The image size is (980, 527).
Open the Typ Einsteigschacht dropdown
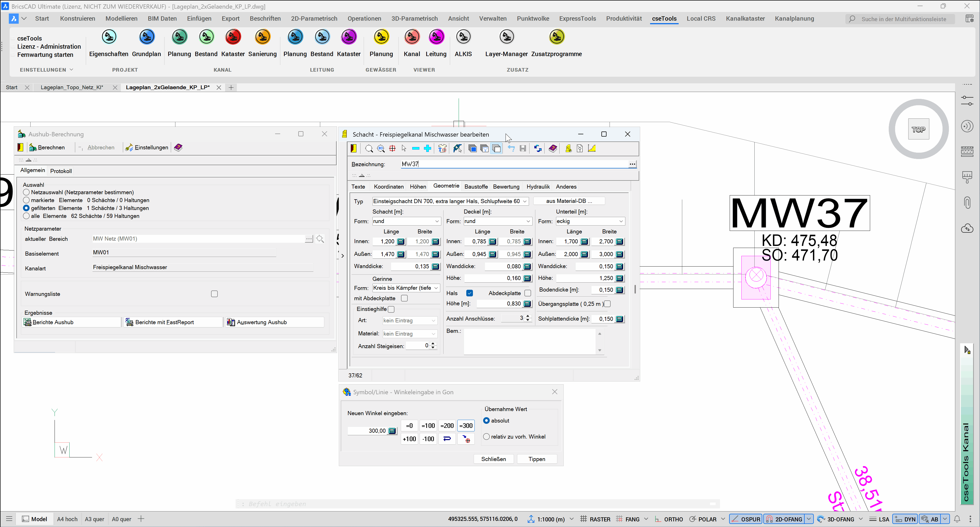[x=525, y=201]
